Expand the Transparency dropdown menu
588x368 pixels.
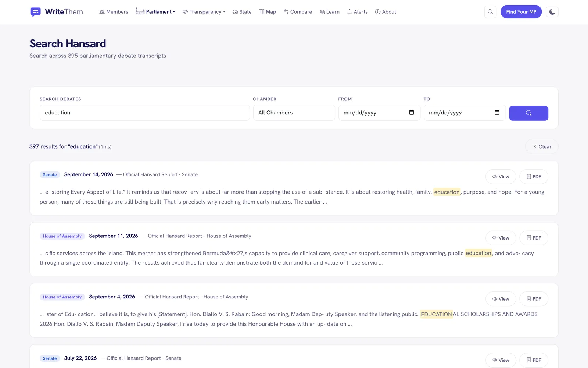204,12
